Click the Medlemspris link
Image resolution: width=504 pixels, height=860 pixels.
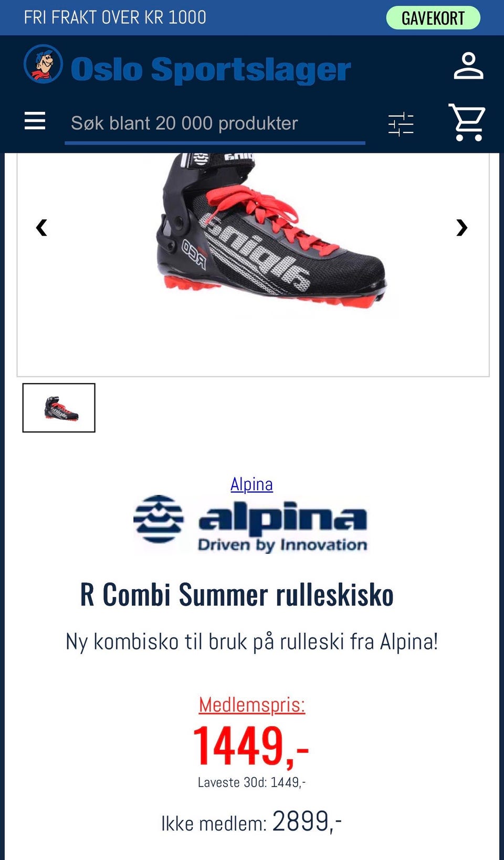point(252,705)
